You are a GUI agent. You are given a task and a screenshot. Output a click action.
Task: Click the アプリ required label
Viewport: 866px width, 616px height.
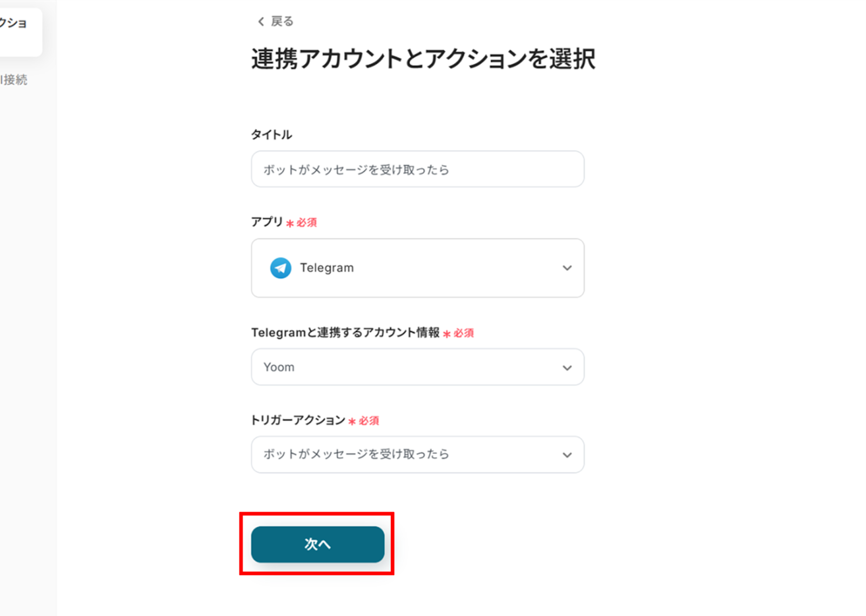click(x=284, y=222)
